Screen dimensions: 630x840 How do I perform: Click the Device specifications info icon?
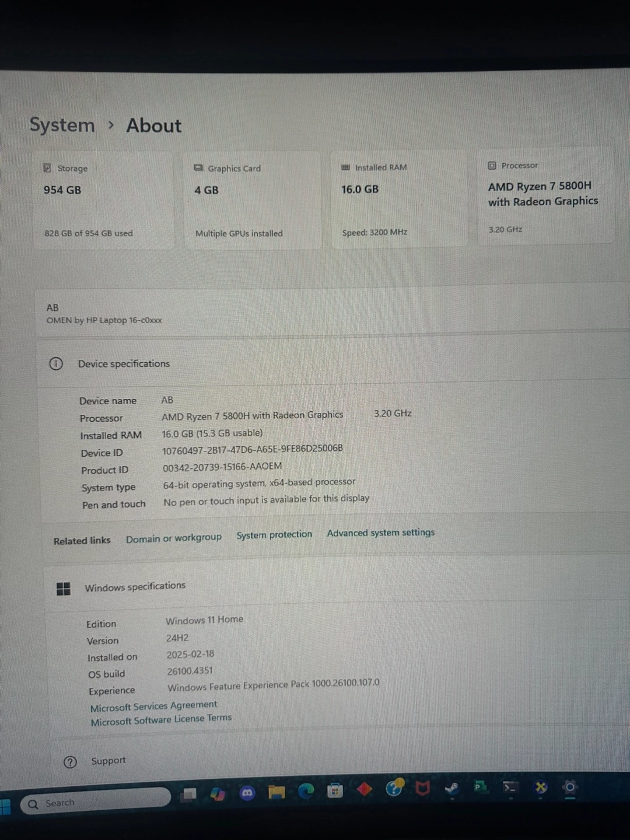55,364
